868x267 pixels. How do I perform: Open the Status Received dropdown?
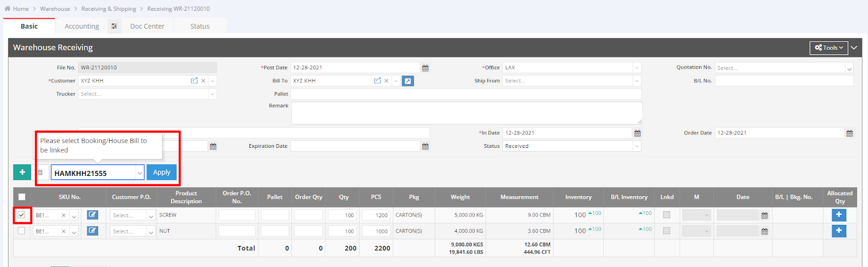point(637,146)
